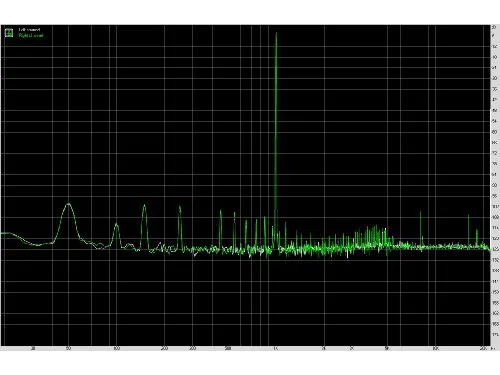Click the 500 label on the frequency axis

click(228, 349)
